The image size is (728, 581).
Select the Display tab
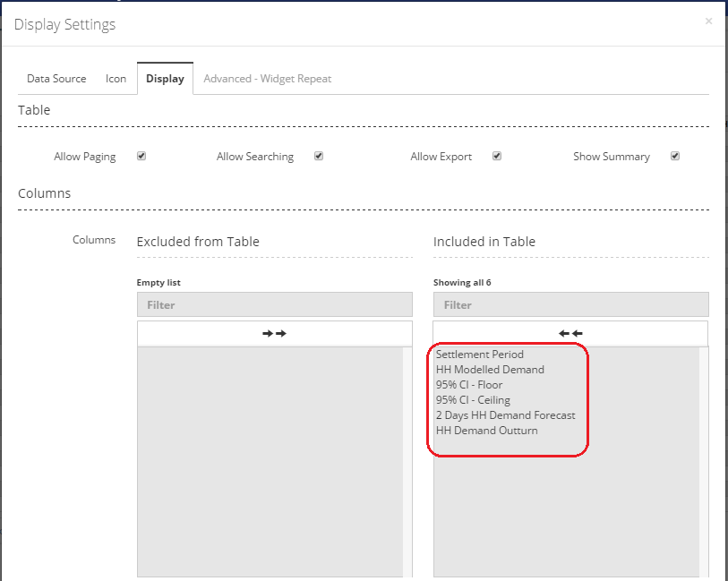click(165, 79)
